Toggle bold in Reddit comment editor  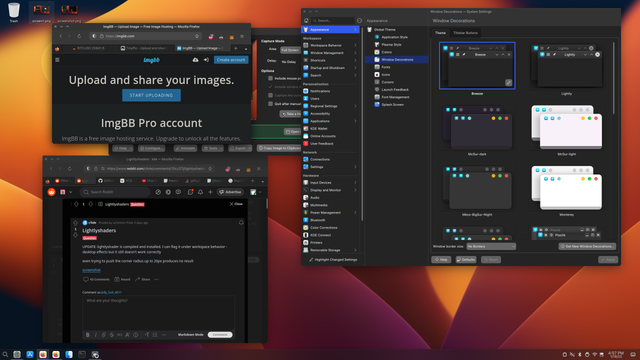[x=87, y=335]
